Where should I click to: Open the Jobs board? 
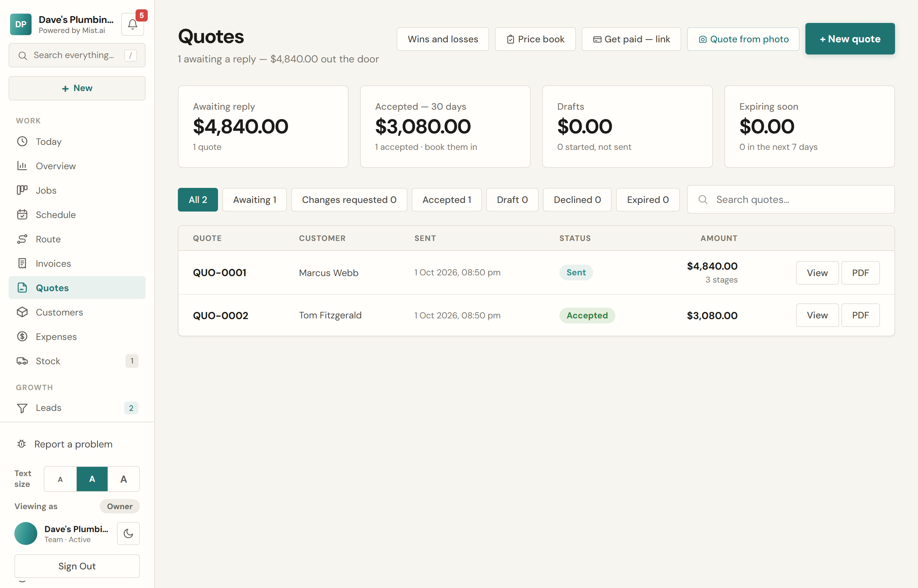[x=77, y=190]
